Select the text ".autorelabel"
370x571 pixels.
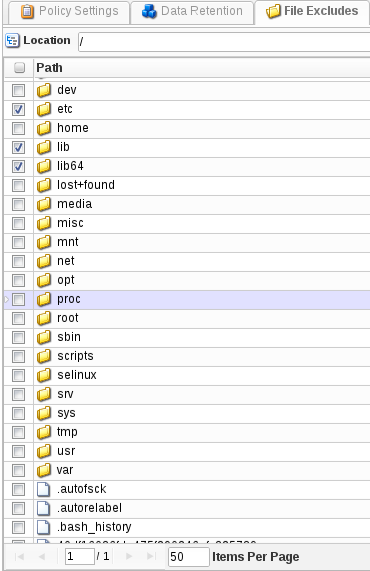click(x=89, y=508)
